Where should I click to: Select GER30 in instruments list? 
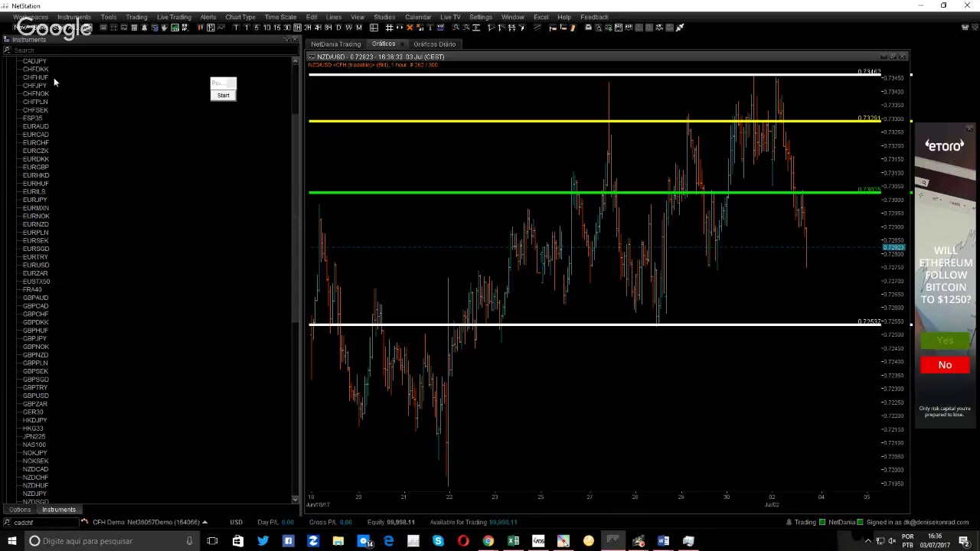click(x=33, y=412)
